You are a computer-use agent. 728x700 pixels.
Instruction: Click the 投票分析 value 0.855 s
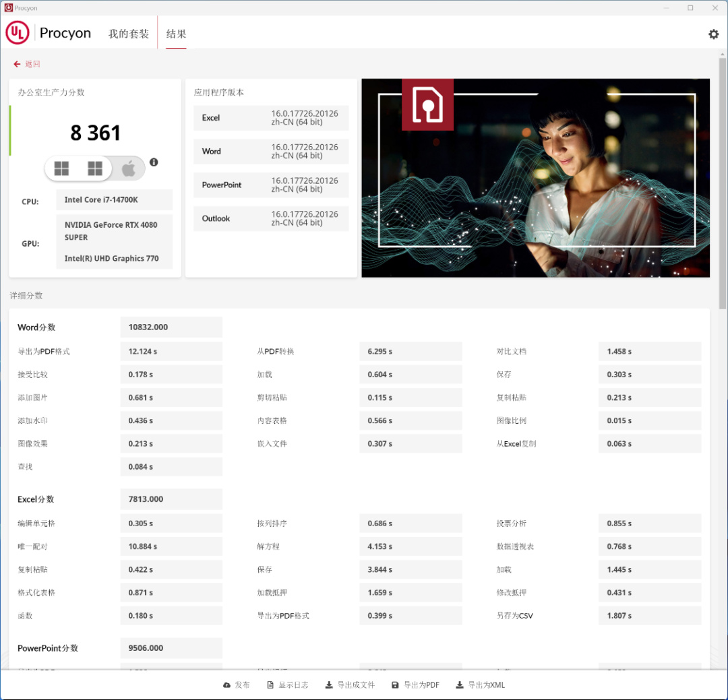[650, 523]
